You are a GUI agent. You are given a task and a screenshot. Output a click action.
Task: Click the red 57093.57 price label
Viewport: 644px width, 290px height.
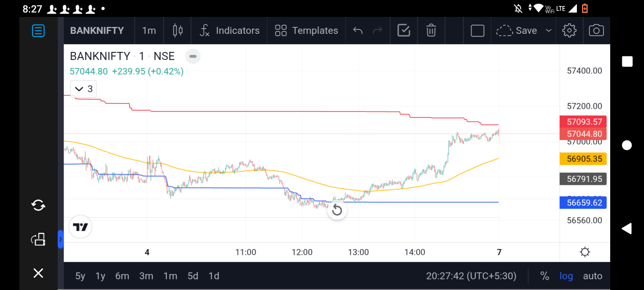(583, 122)
